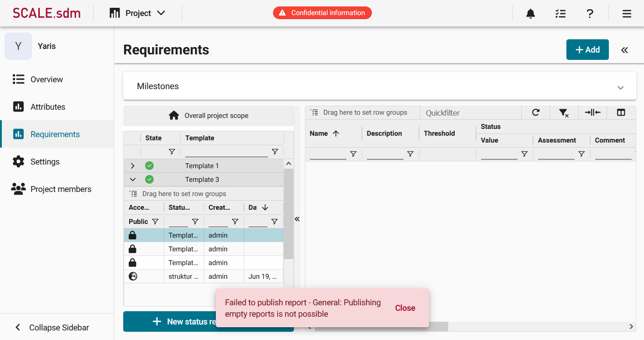Select the struktur report row
Screen dimensions: 644x340
(204, 276)
